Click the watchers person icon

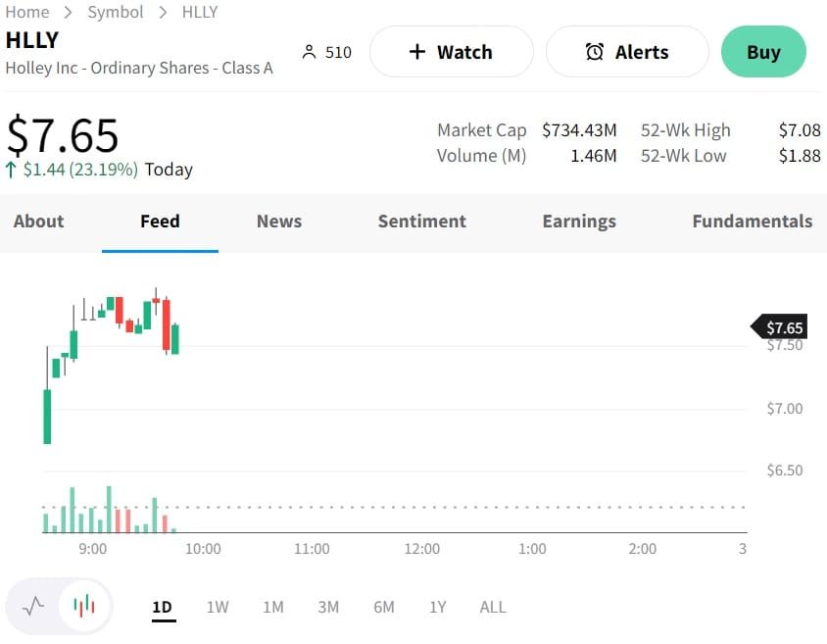pyautogui.click(x=310, y=52)
